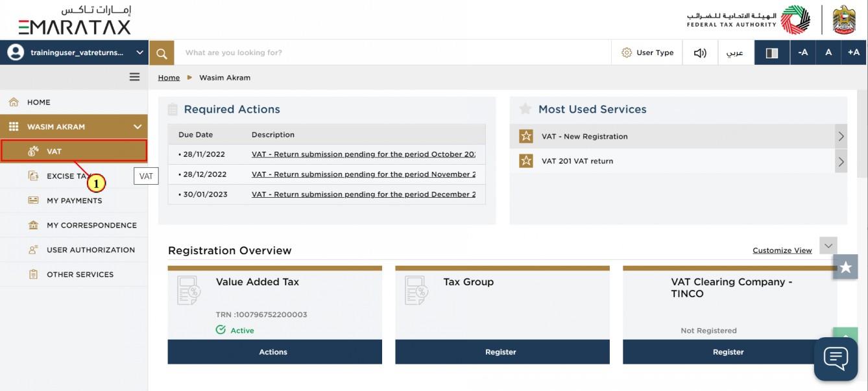Open the chat support bubble
This screenshot has width=868, height=391.
836,359
